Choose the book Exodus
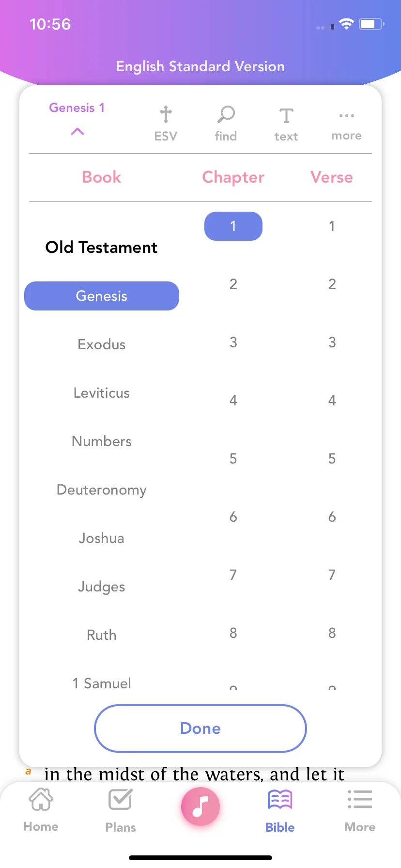This screenshot has height=868, width=401. [x=102, y=344]
